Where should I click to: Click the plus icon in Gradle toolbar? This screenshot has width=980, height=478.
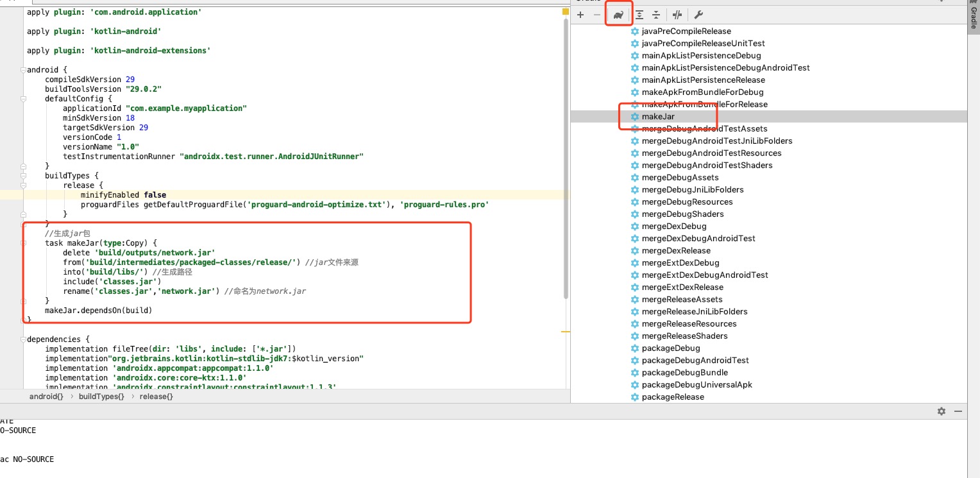click(580, 15)
